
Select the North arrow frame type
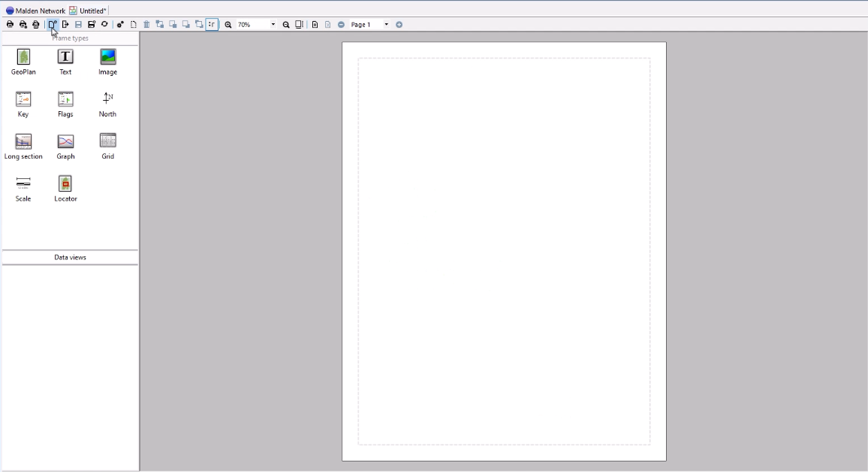(107, 101)
